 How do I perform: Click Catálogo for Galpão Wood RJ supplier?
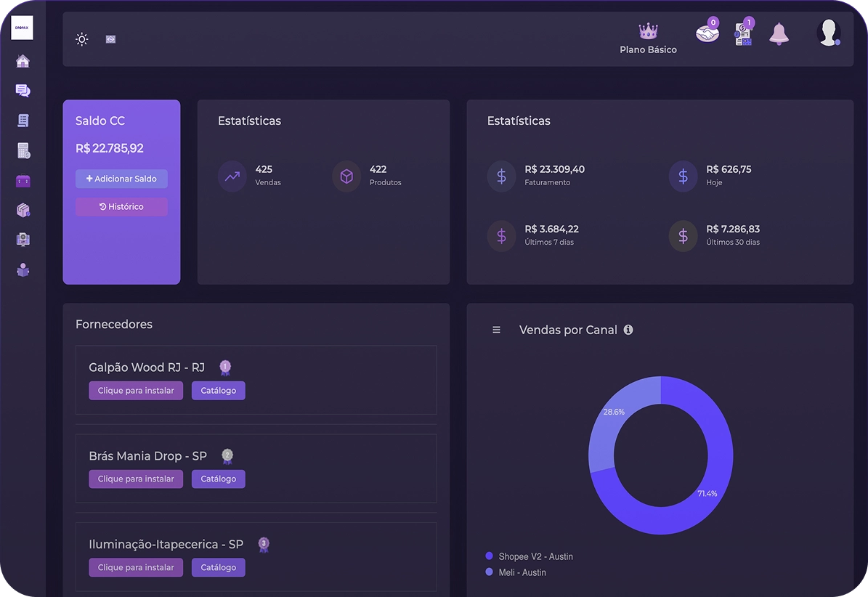pos(218,390)
